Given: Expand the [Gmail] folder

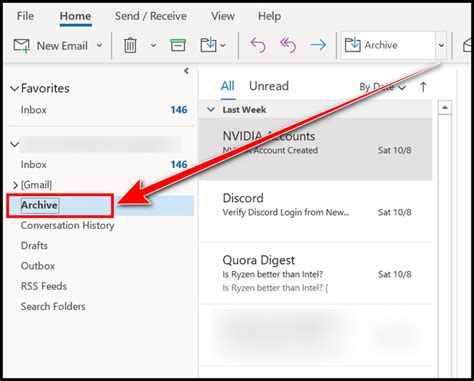Looking at the screenshot, I should (15, 185).
